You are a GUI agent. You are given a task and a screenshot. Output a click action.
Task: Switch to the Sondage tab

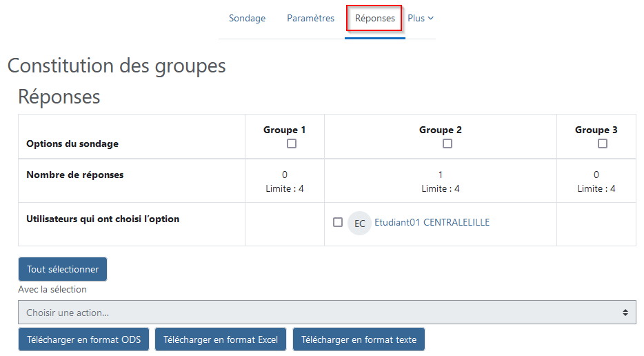247,18
